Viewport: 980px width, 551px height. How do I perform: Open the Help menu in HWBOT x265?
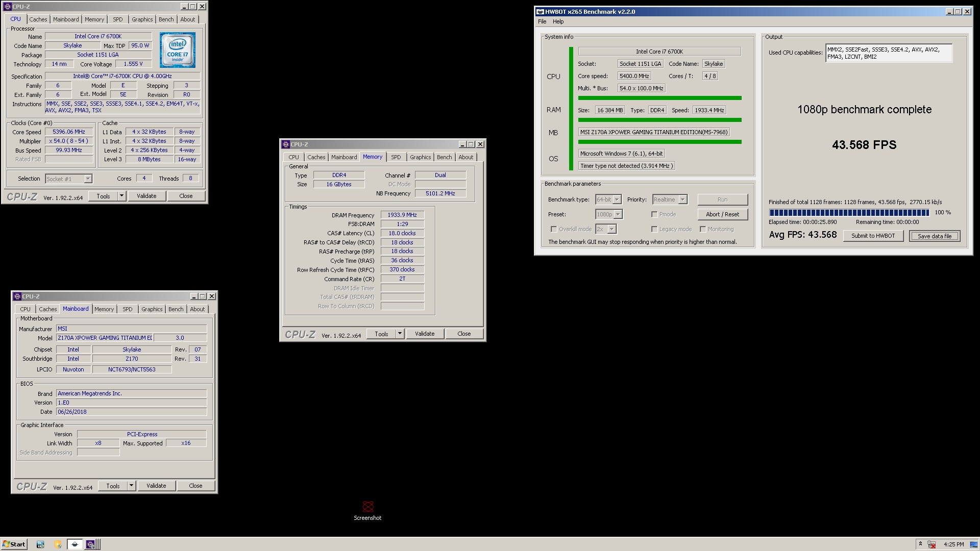click(558, 21)
